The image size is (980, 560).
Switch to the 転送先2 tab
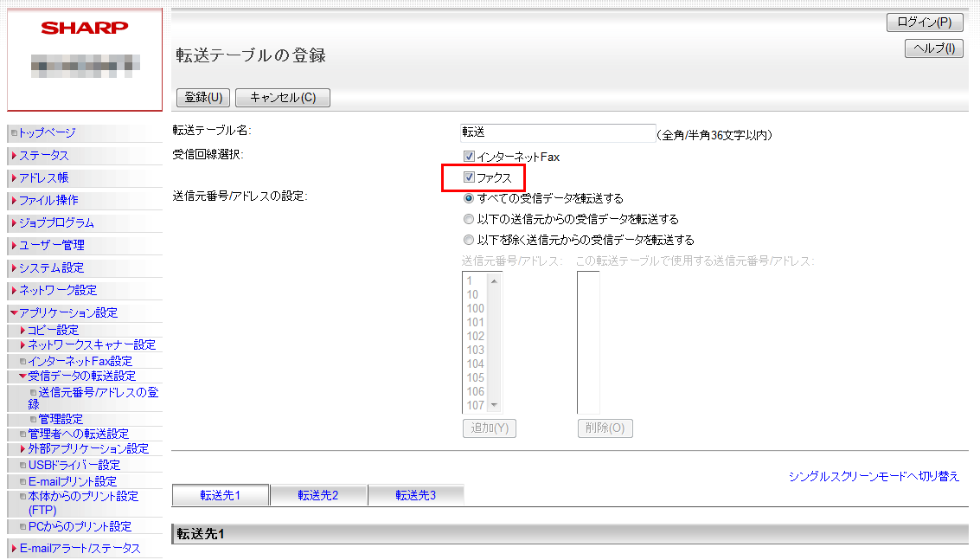pyautogui.click(x=318, y=495)
